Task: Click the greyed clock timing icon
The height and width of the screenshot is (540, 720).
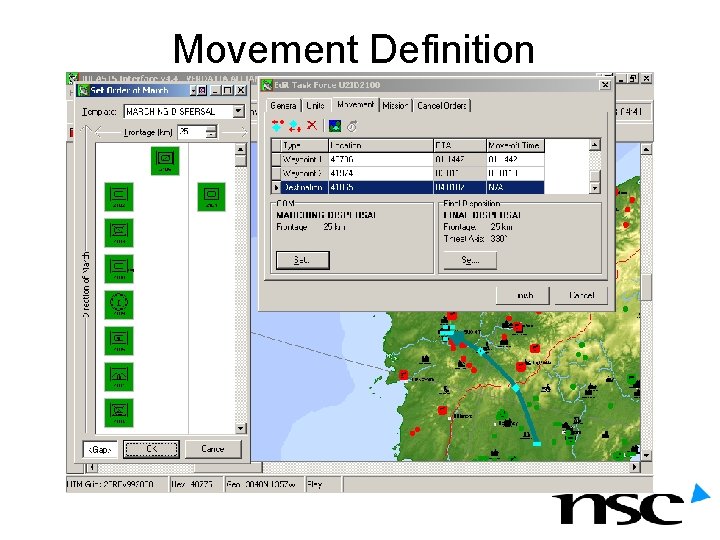Action: click(x=352, y=126)
